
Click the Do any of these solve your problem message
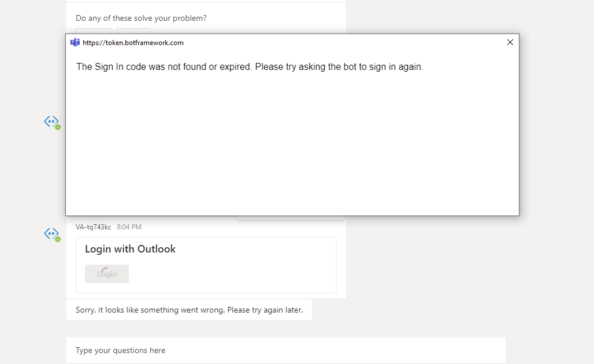140,18
